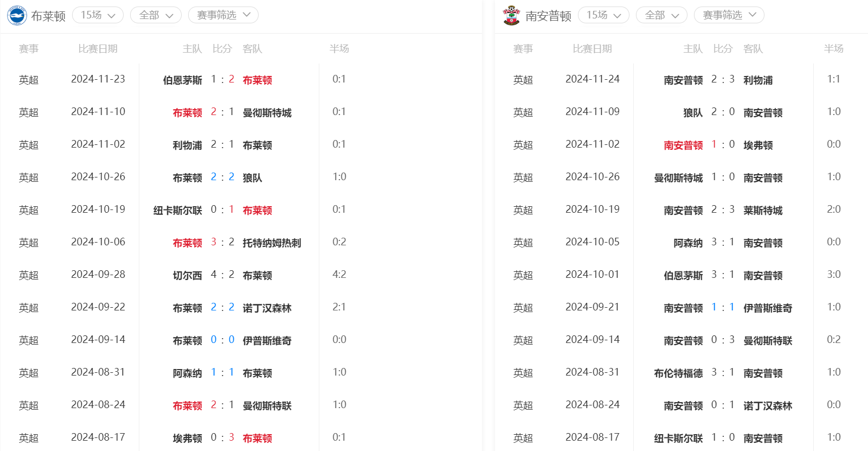Screen dimensions: 868x451
Task: Click 利物浦 in Brighton's 2024-11-02 match
Action: 188,145
